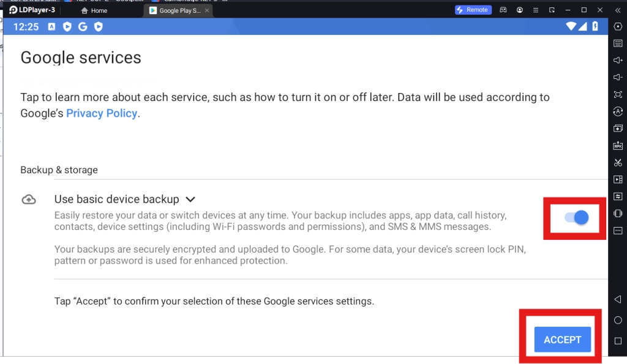This screenshot has height=364, width=627.
Task: Open Google's Privacy Policy link
Action: pos(102,113)
